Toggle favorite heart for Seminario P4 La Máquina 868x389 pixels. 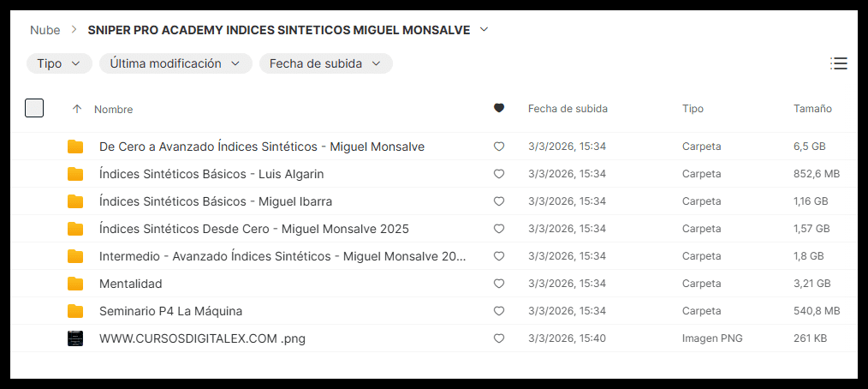[499, 311]
